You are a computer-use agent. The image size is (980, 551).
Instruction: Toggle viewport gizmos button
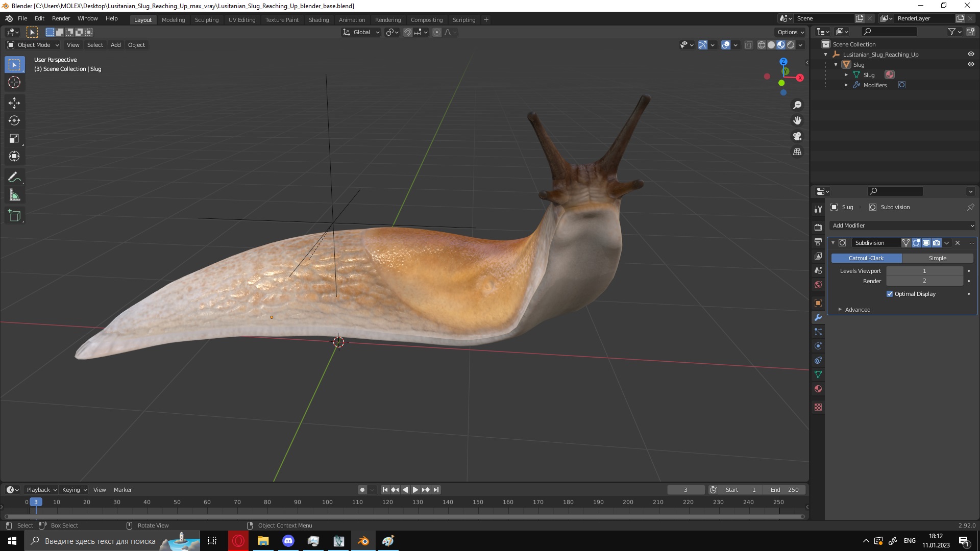pyautogui.click(x=703, y=45)
